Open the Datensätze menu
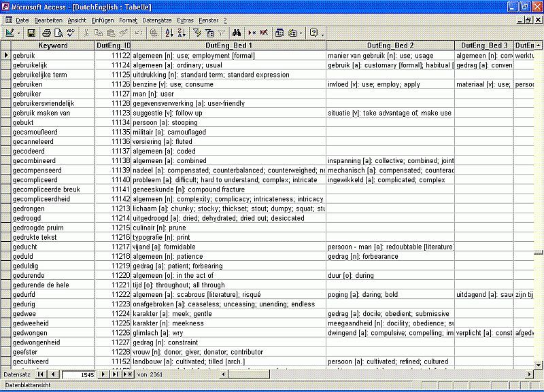544x392 pixels. [x=156, y=20]
